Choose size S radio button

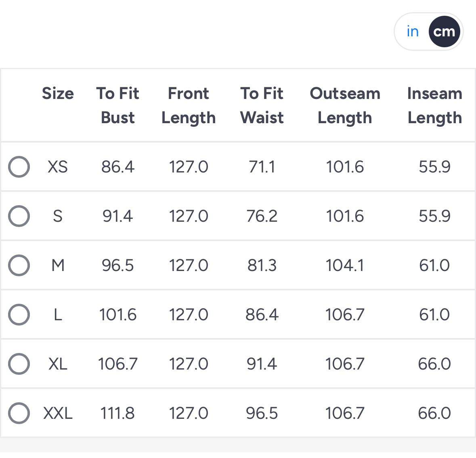click(19, 216)
